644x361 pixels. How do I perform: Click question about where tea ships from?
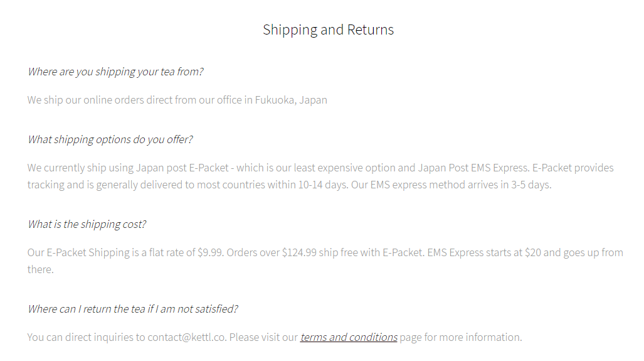(x=115, y=72)
